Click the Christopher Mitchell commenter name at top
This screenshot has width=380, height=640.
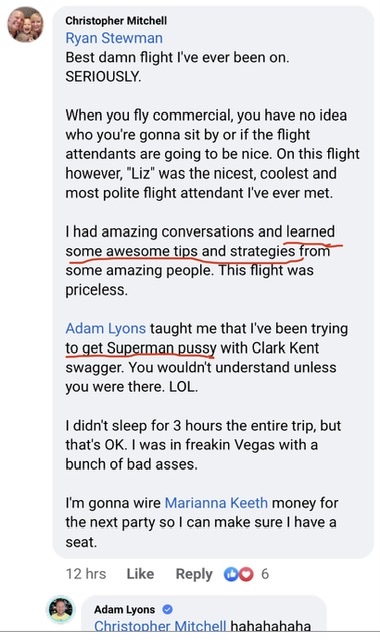click(x=116, y=20)
